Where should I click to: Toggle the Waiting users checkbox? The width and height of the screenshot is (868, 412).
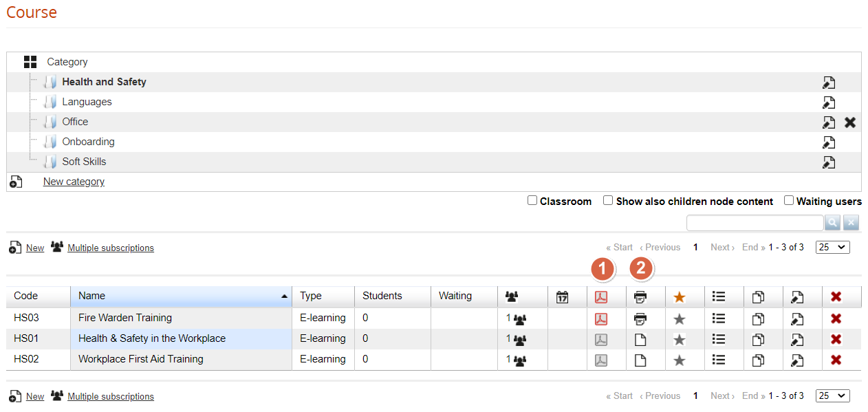pyautogui.click(x=789, y=201)
